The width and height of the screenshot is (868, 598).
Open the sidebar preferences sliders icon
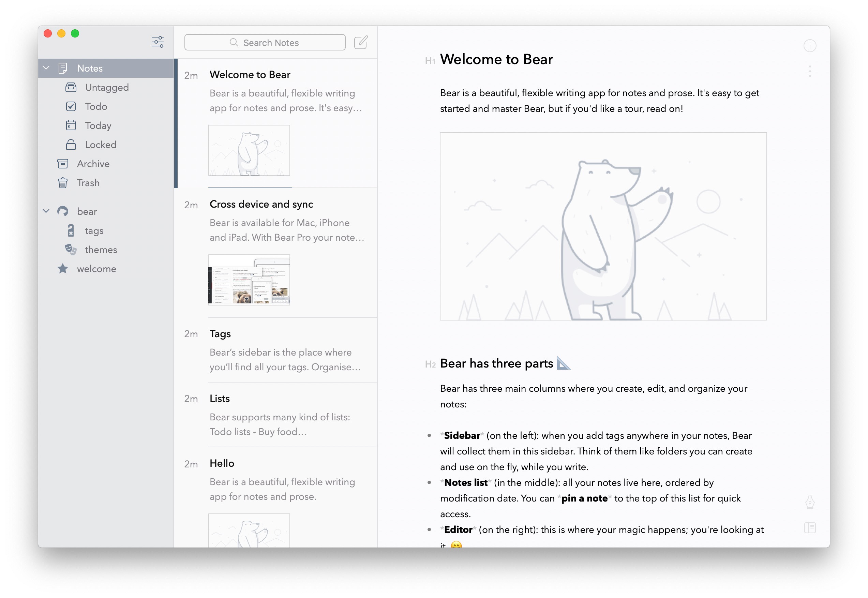[x=158, y=42]
